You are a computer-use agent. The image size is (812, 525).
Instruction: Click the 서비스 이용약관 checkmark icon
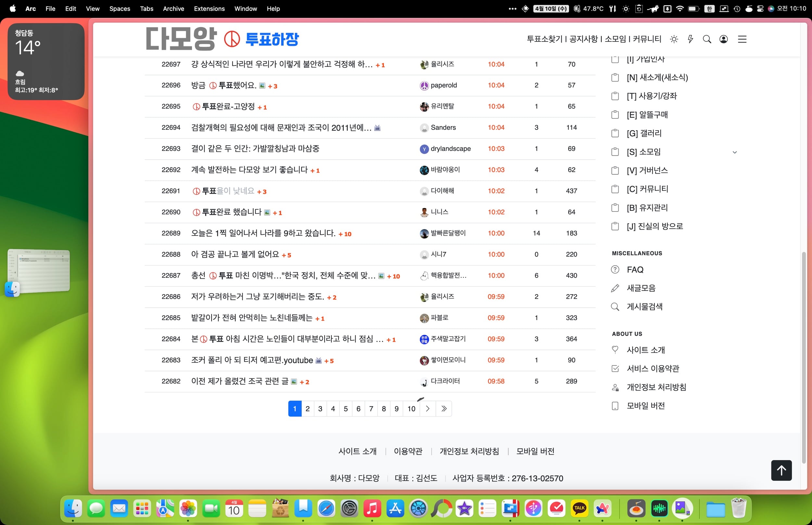[615, 368]
